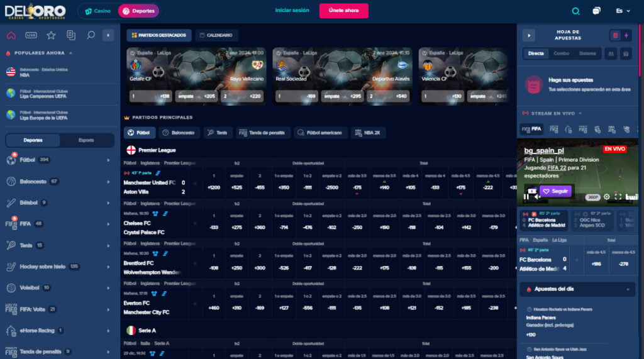
Task: Click the Únete ahora button
Action: pos(343,11)
